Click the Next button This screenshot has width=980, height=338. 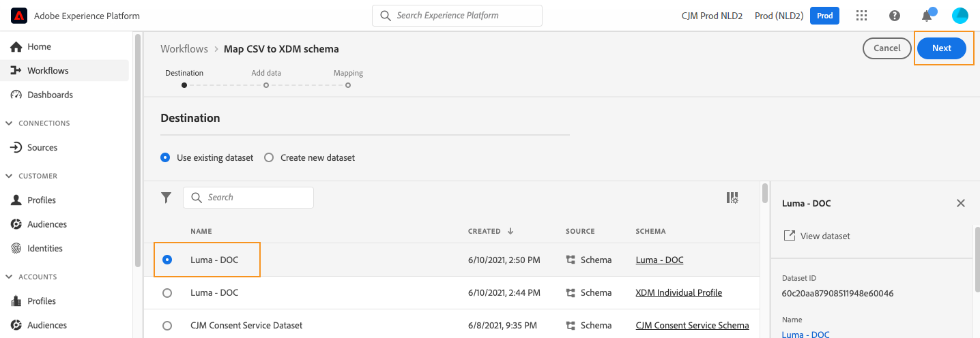941,48
